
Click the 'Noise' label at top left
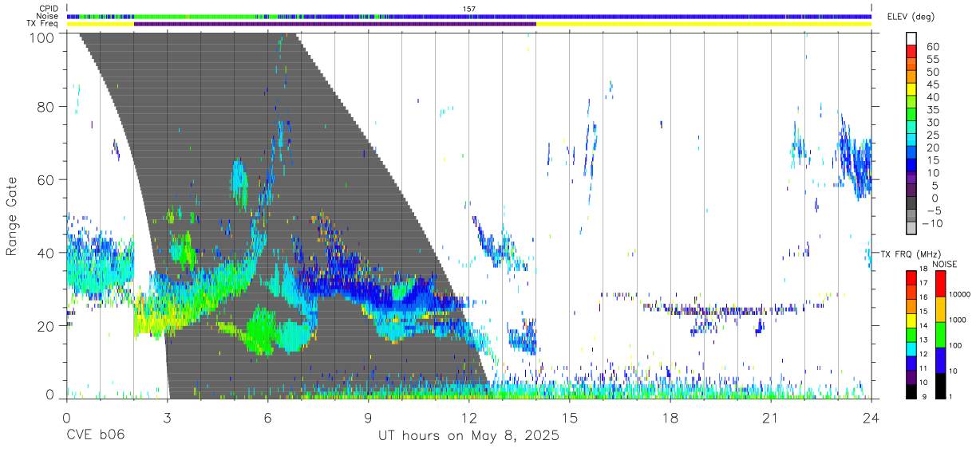pos(48,16)
